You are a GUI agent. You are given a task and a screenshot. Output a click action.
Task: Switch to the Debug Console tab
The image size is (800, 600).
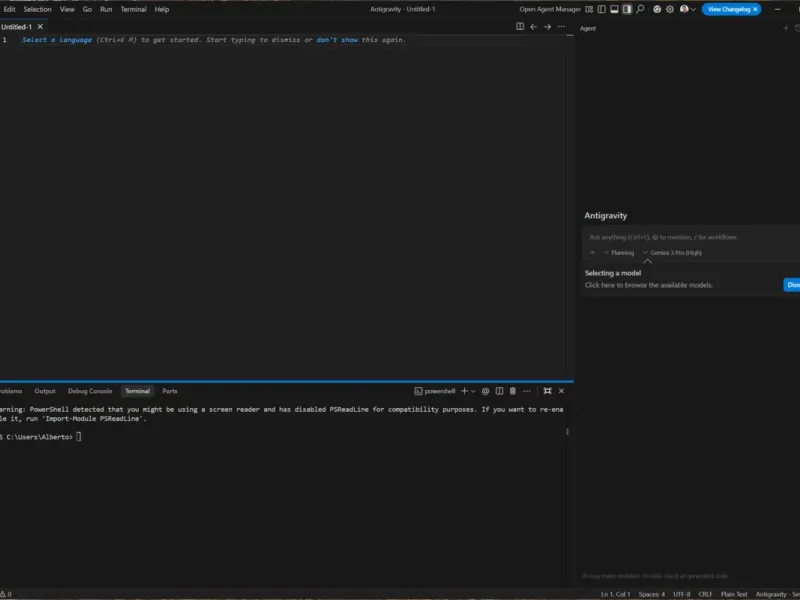pos(90,391)
